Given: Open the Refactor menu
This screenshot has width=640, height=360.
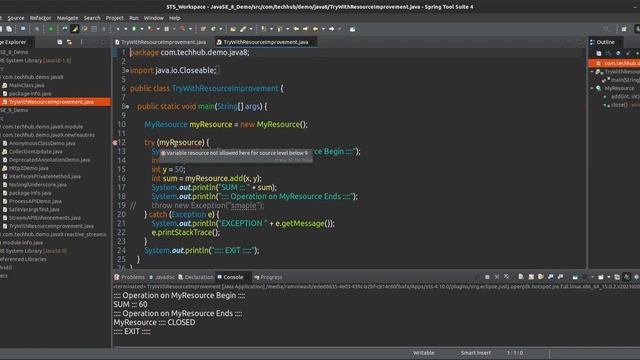Looking at the screenshot, I should pyautogui.click(x=40, y=18).
